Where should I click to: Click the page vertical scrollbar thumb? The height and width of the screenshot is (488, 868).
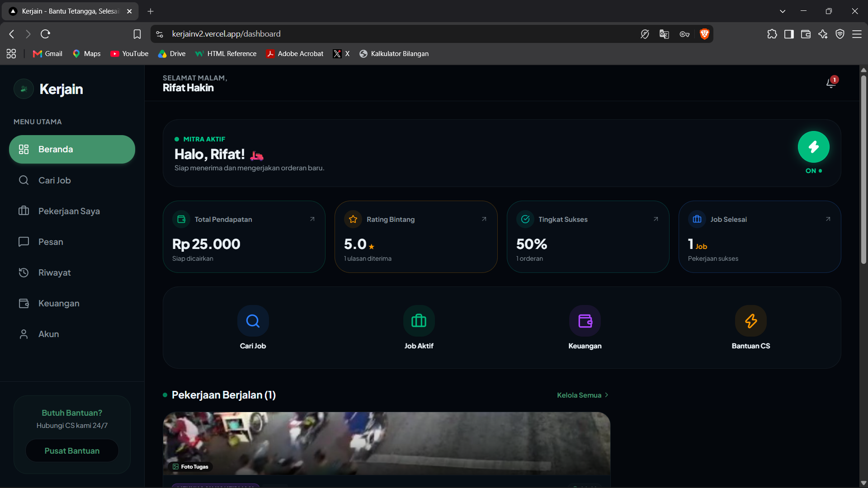tap(863, 169)
